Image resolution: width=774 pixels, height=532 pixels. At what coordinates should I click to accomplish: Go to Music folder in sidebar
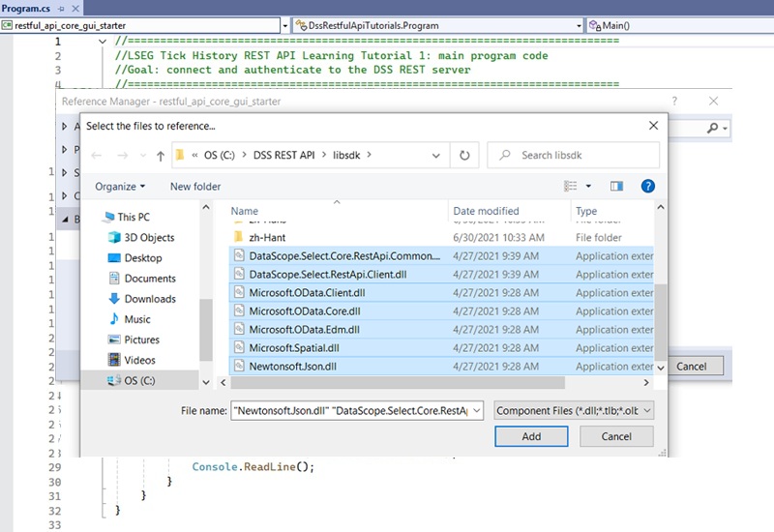pos(137,319)
